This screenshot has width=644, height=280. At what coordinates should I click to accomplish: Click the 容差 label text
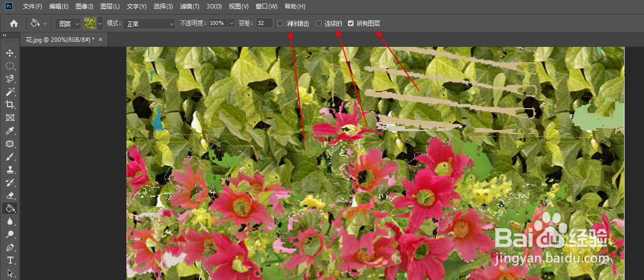click(x=246, y=23)
